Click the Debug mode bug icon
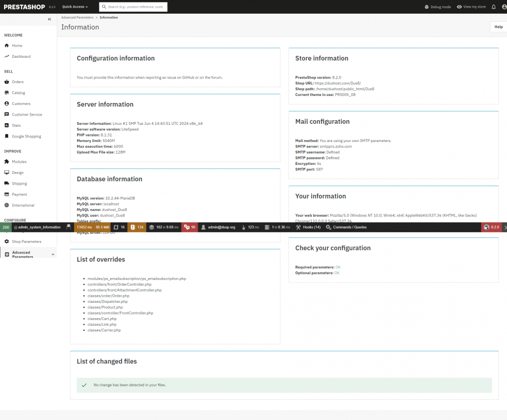Viewport: 507px width, 420px height. (426, 7)
